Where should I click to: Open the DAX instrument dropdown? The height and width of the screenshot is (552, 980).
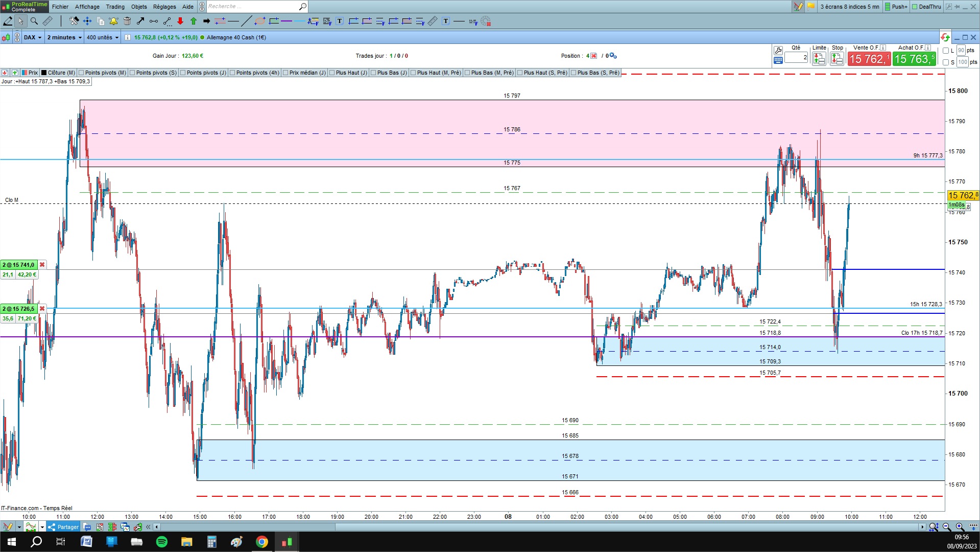pyautogui.click(x=33, y=37)
